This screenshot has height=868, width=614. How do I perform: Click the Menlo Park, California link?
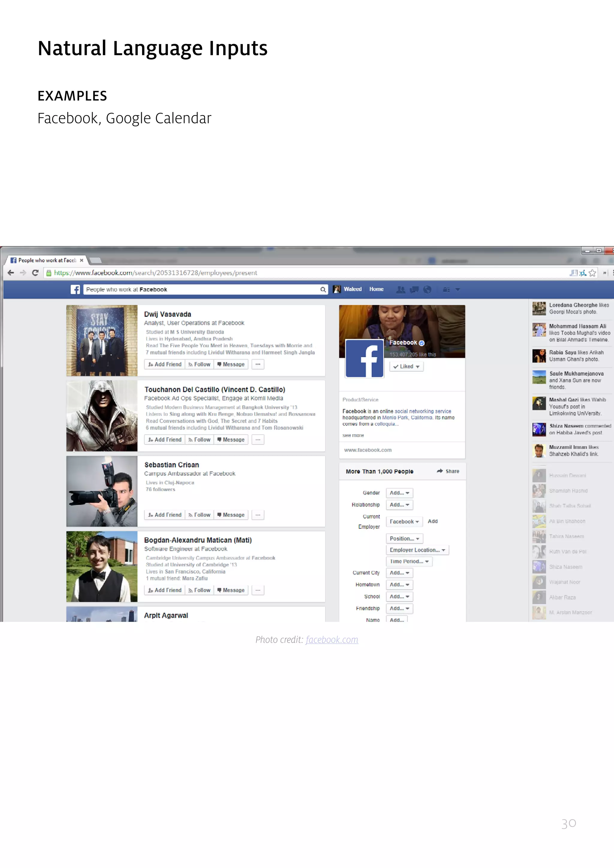[407, 418]
